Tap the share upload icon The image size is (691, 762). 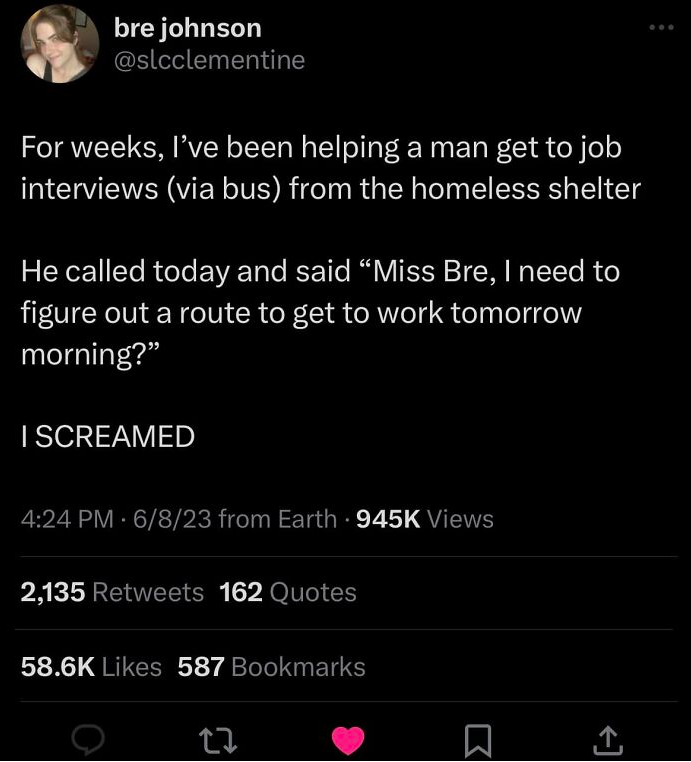click(x=607, y=740)
